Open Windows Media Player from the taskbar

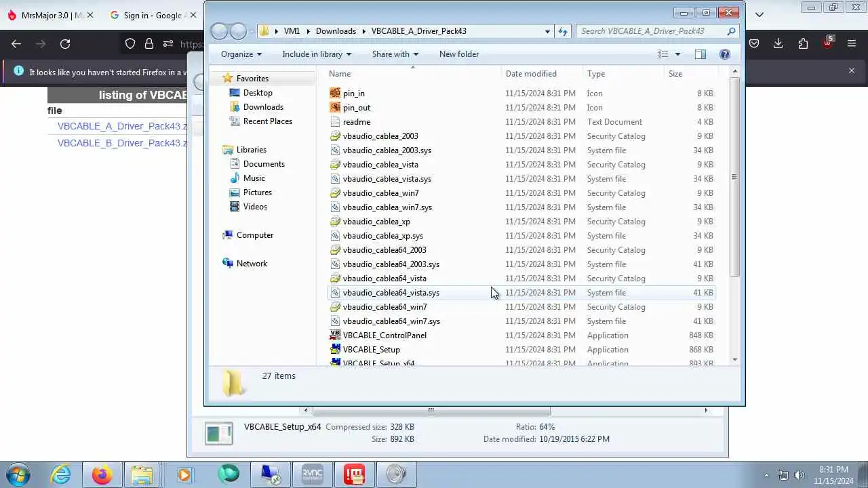[x=184, y=474]
